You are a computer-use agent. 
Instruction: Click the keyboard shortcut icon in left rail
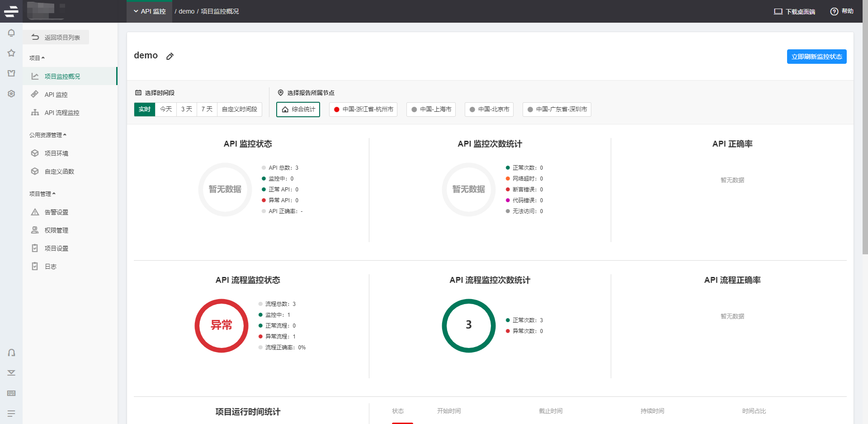(11, 393)
